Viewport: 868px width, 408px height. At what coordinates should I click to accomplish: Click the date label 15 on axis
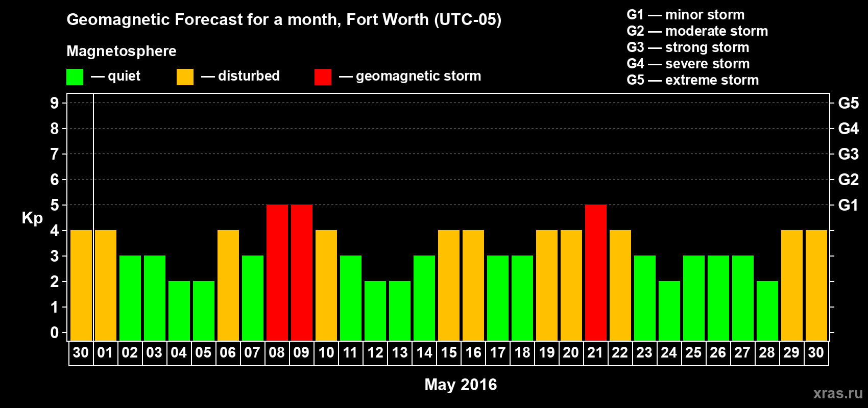click(449, 352)
